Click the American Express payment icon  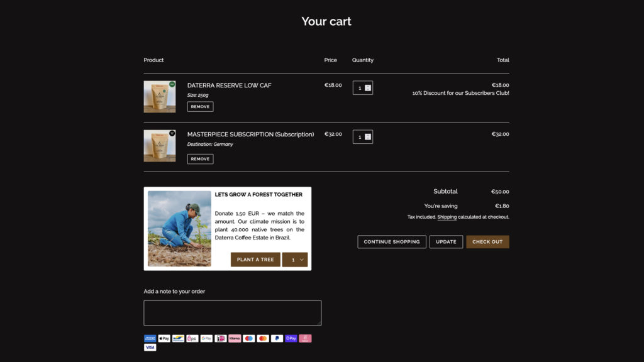(x=150, y=338)
